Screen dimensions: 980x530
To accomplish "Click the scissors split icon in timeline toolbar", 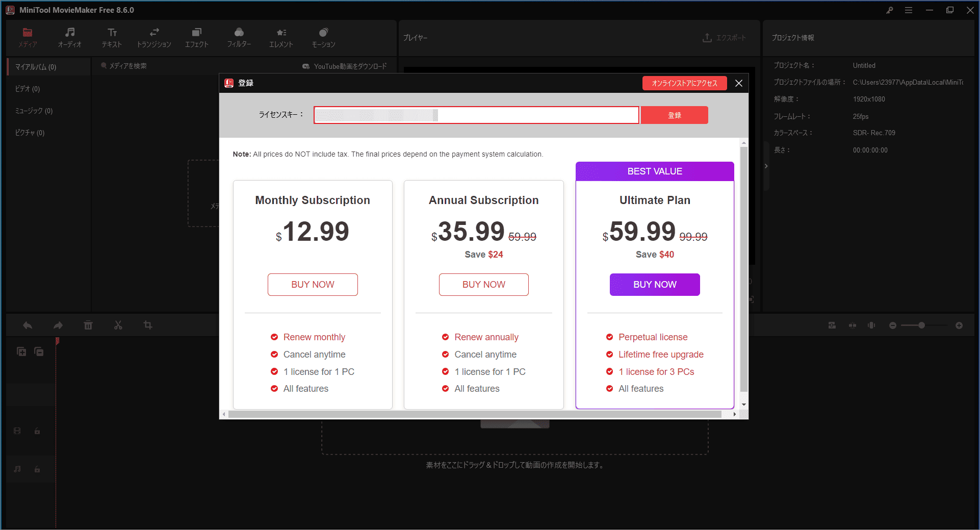I will pos(118,325).
